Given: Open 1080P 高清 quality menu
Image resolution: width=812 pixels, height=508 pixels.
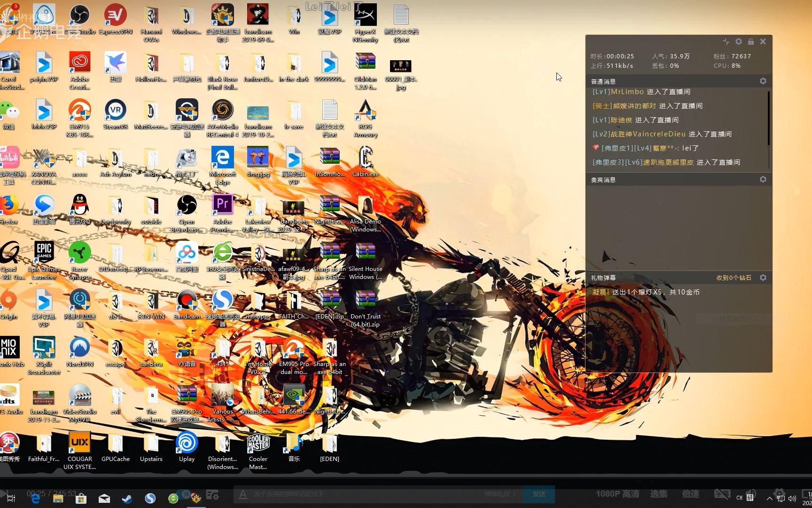Looking at the screenshot, I should tap(617, 494).
